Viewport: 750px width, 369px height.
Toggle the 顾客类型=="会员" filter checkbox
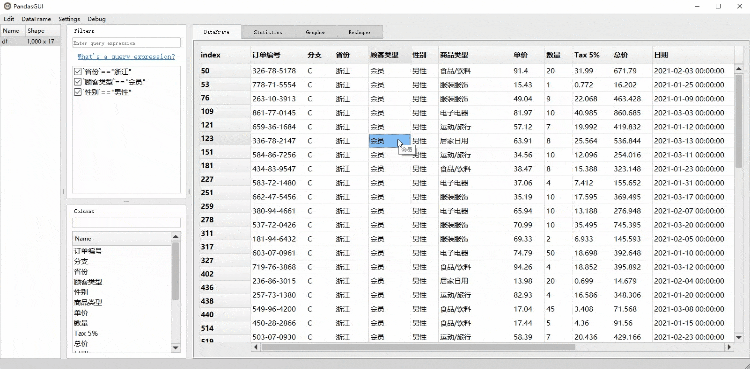(78, 82)
